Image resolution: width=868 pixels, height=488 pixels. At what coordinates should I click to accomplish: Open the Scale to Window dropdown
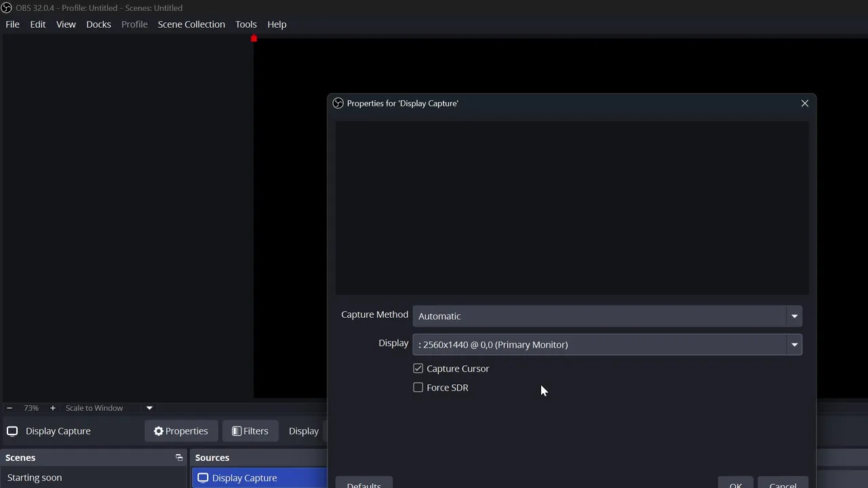tap(108, 408)
